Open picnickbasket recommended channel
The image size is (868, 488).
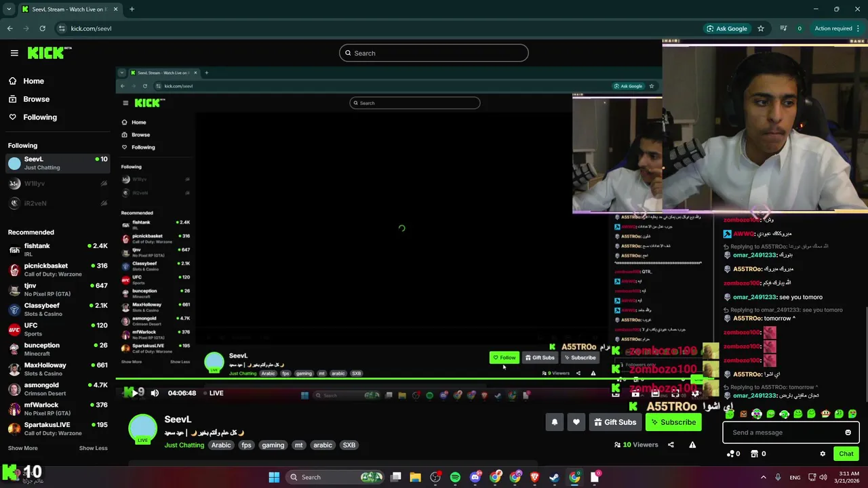(x=56, y=270)
